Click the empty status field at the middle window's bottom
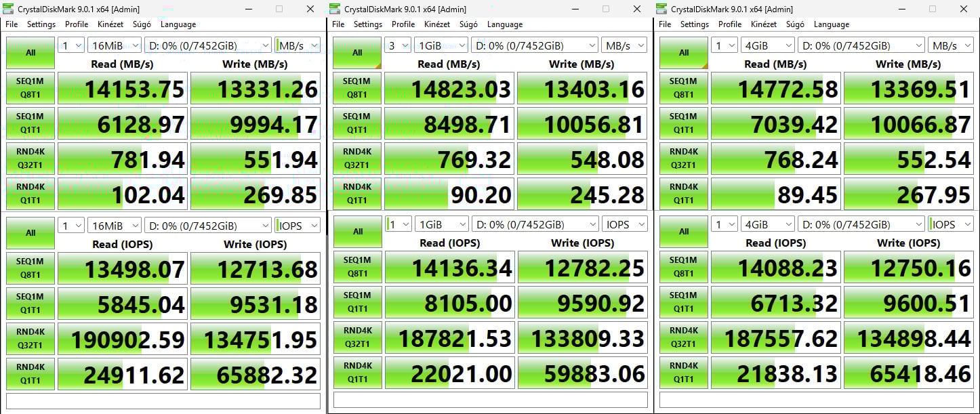The width and height of the screenshot is (980, 414). [x=490, y=400]
